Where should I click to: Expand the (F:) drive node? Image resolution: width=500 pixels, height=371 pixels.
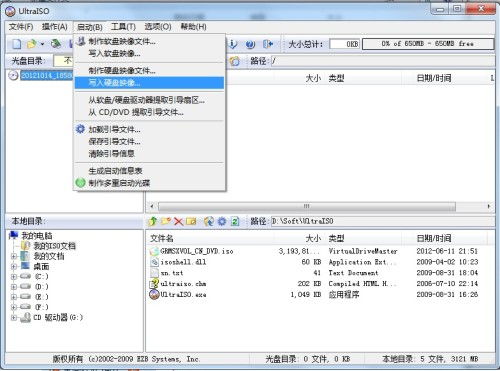click(14, 307)
